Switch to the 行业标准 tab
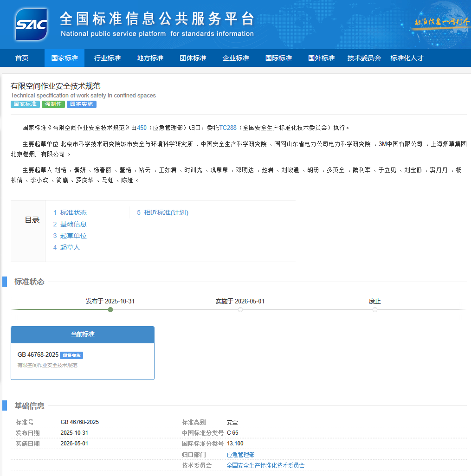Image resolution: width=471 pixels, height=476 pixels. [107, 58]
